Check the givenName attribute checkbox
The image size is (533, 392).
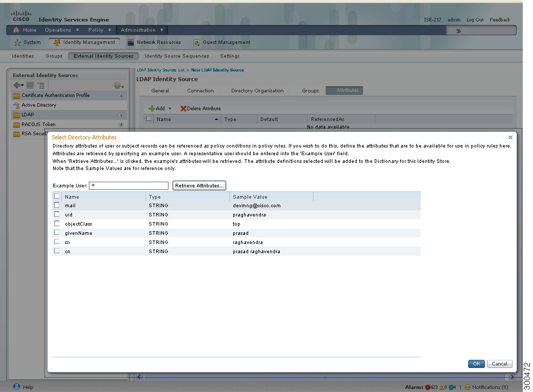[57, 233]
